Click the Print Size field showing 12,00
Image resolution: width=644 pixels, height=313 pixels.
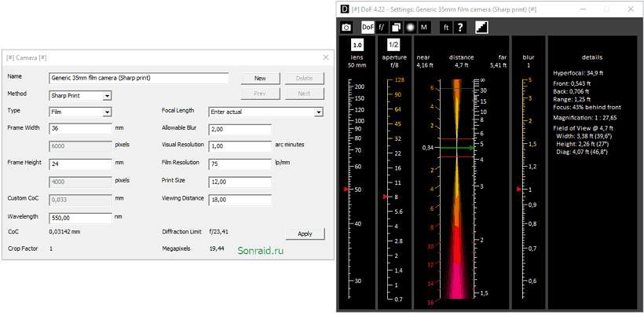click(240, 182)
